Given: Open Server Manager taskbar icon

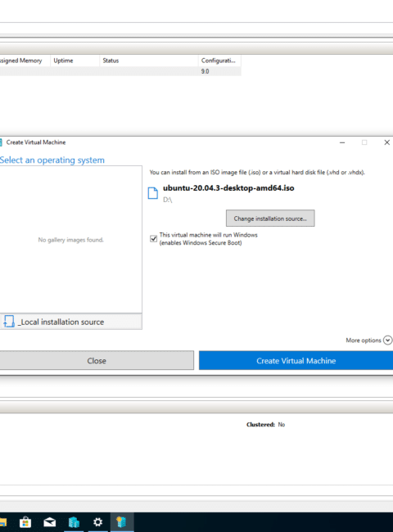Looking at the screenshot, I should (x=74, y=522).
